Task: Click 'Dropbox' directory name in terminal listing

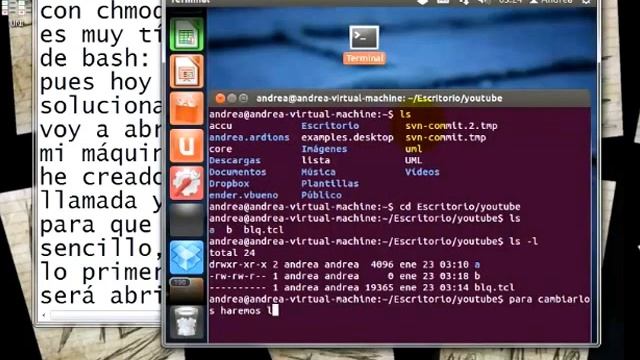Action: (x=229, y=184)
